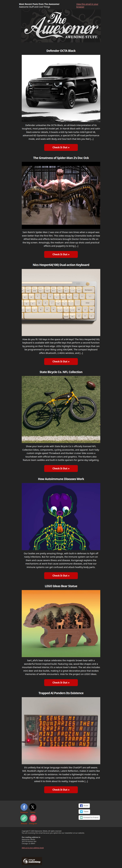The image size is (122, 868).
Task: Click Nics Hesper64(100) Dual-action Keyboard title
Action: tap(61, 265)
